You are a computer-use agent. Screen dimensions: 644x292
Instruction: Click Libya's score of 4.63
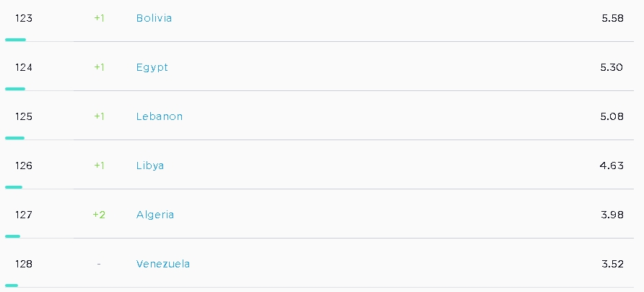coord(612,166)
